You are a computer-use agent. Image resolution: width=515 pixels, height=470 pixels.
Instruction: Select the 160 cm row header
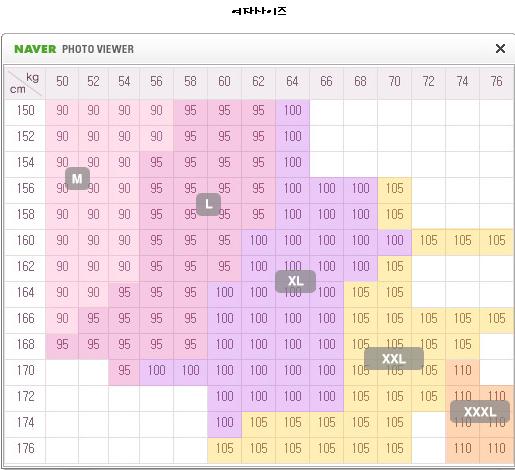tap(25, 242)
